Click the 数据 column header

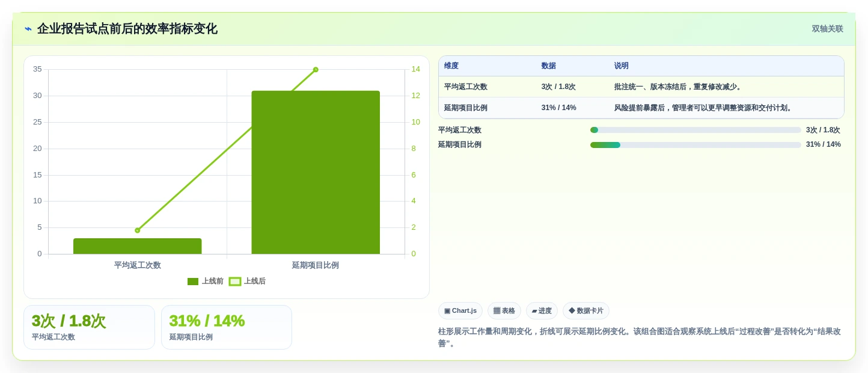[549, 66]
